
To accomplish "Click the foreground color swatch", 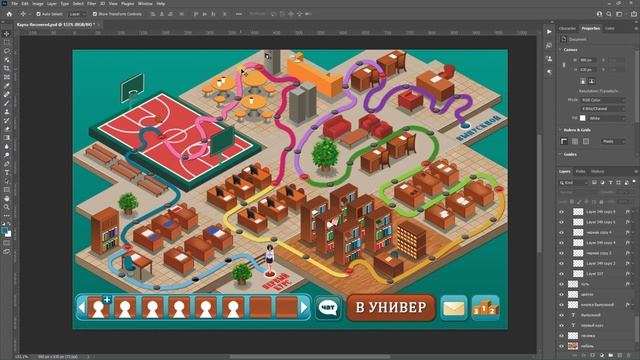I will tap(5, 231).
